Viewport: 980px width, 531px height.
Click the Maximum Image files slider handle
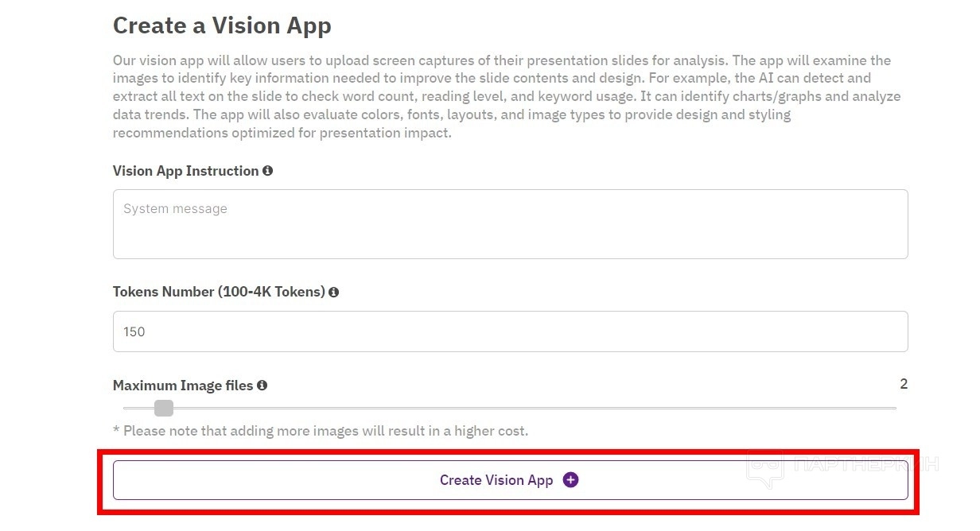[164, 409]
